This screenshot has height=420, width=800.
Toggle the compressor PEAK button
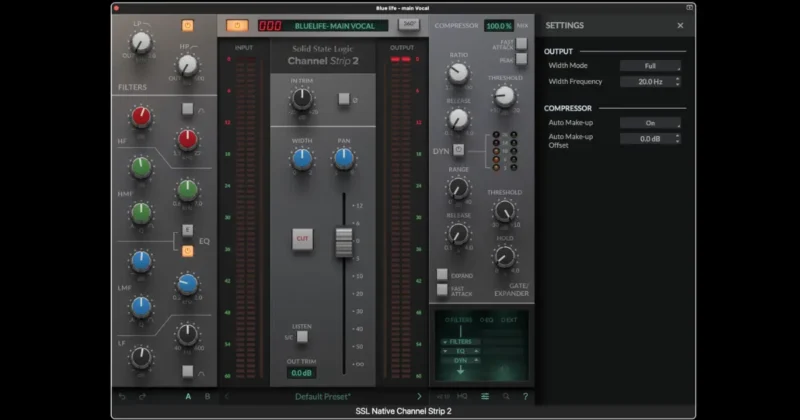point(521,59)
